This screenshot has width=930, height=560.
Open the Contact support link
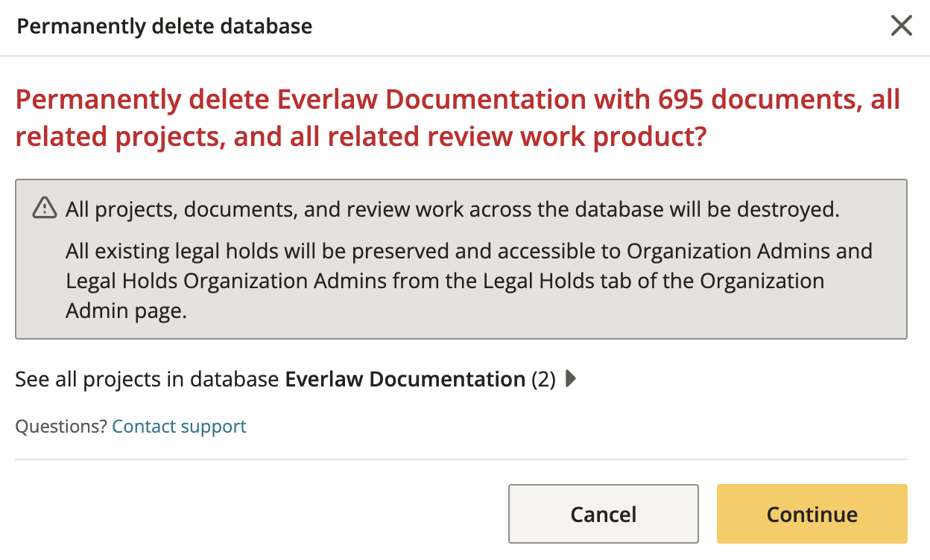pyautogui.click(x=179, y=427)
